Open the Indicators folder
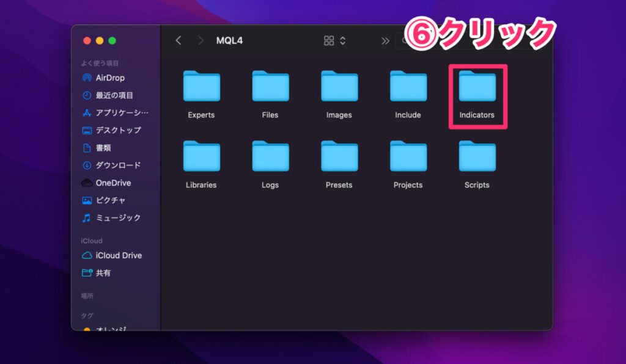Image resolution: width=626 pixels, height=364 pixels. coord(477,86)
